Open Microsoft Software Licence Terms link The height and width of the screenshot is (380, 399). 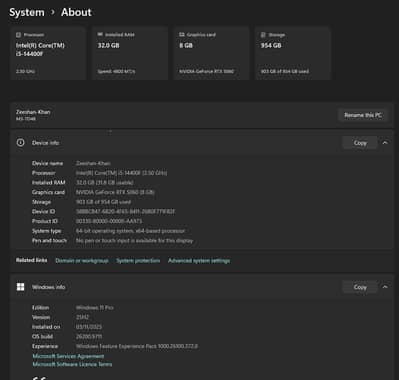[72, 364]
